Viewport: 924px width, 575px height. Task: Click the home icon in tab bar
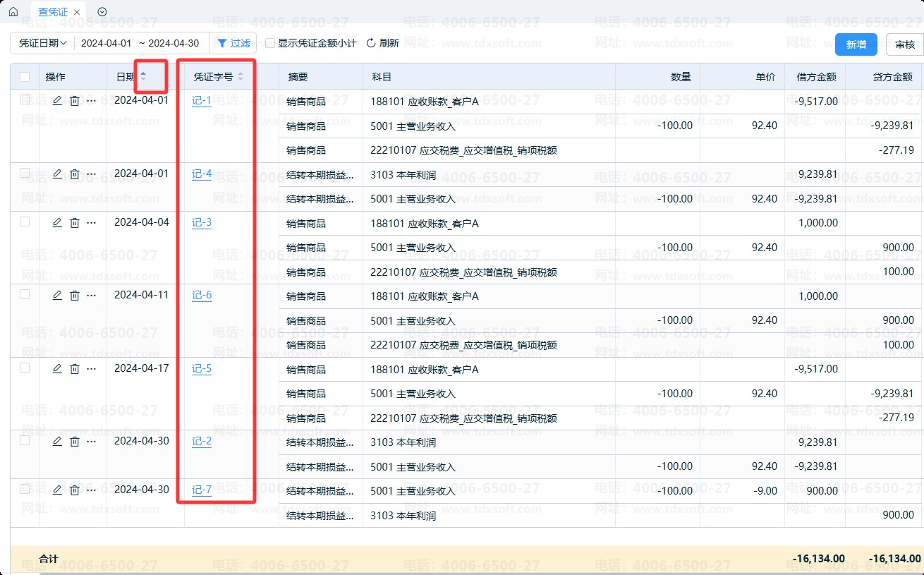pyautogui.click(x=13, y=12)
